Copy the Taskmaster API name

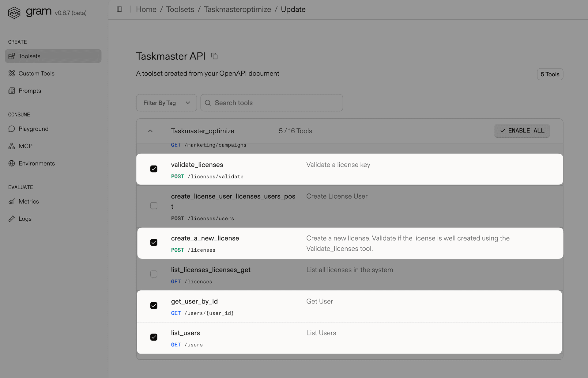coord(214,56)
